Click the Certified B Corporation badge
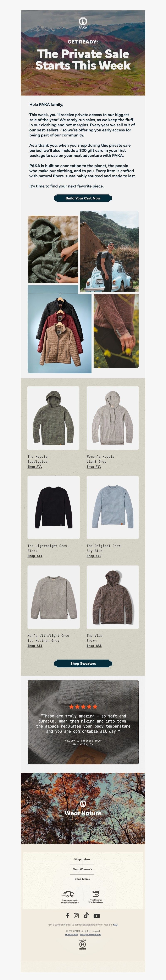This screenshot has height=980, width=166. click(83, 945)
